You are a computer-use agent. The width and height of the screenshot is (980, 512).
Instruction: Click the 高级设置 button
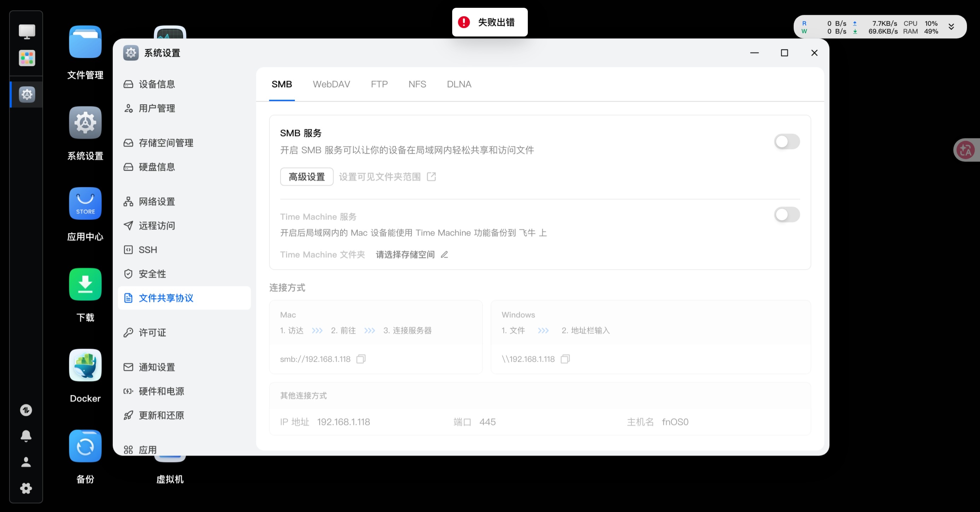tap(307, 176)
